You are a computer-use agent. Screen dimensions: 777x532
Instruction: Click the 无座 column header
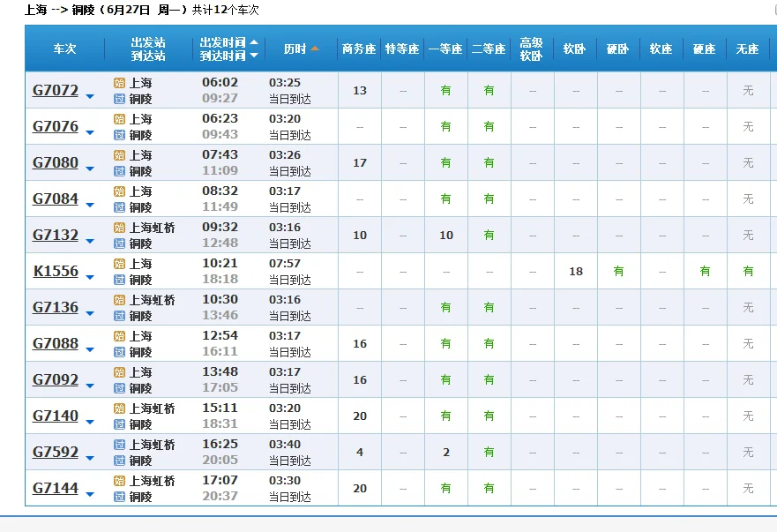(747, 49)
